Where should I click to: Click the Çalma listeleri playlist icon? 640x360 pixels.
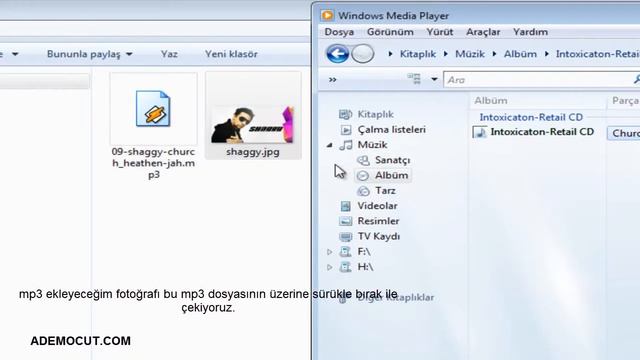(x=346, y=130)
